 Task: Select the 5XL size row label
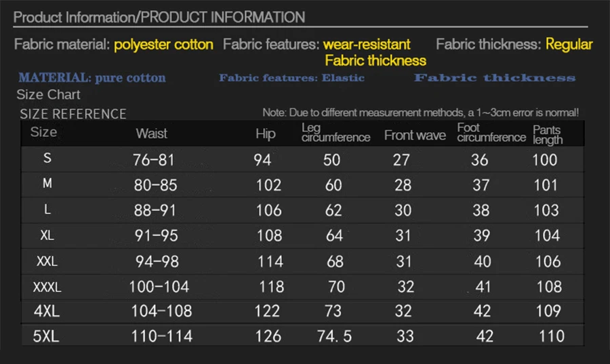pos(47,336)
